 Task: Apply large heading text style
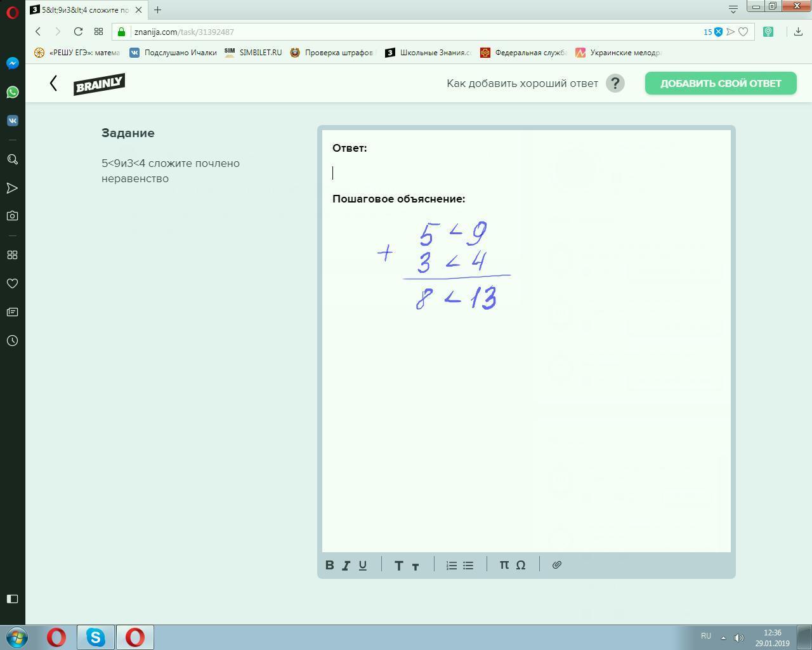[399, 566]
